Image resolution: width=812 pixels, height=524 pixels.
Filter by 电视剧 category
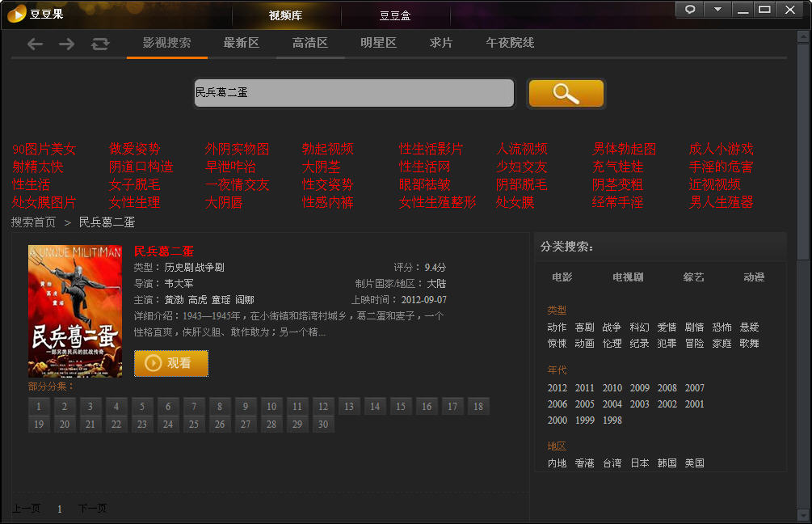tap(628, 277)
